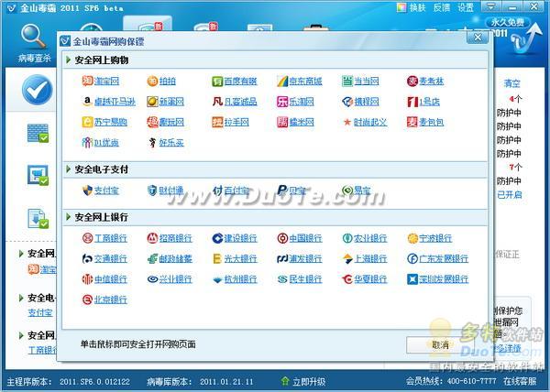This screenshot has height=392, width=550.
Task: Click the 病毒查杀 magnifier icon
Action: coord(34,37)
